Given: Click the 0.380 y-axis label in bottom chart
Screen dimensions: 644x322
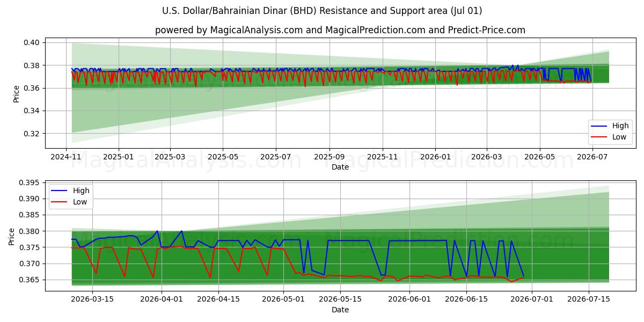Looking at the screenshot, I should click(x=30, y=231).
